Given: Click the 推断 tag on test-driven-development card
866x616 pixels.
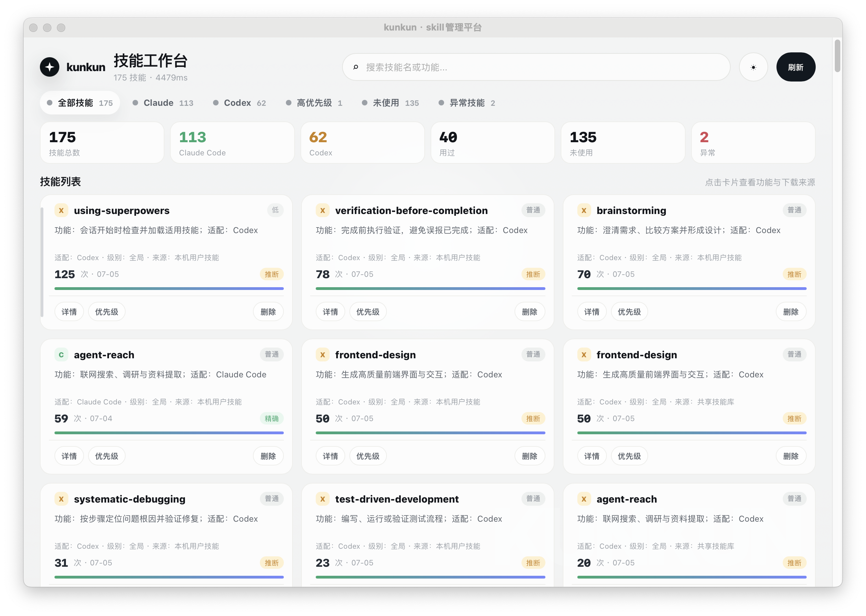Looking at the screenshot, I should coord(533,563).
